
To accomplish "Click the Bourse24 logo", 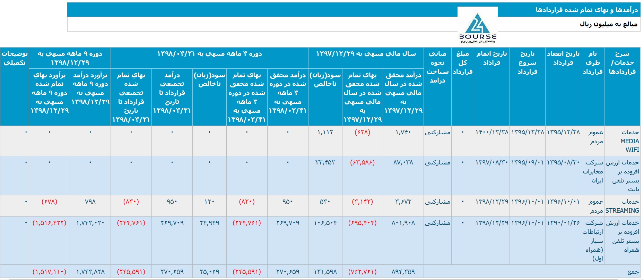I will (477, 28).
